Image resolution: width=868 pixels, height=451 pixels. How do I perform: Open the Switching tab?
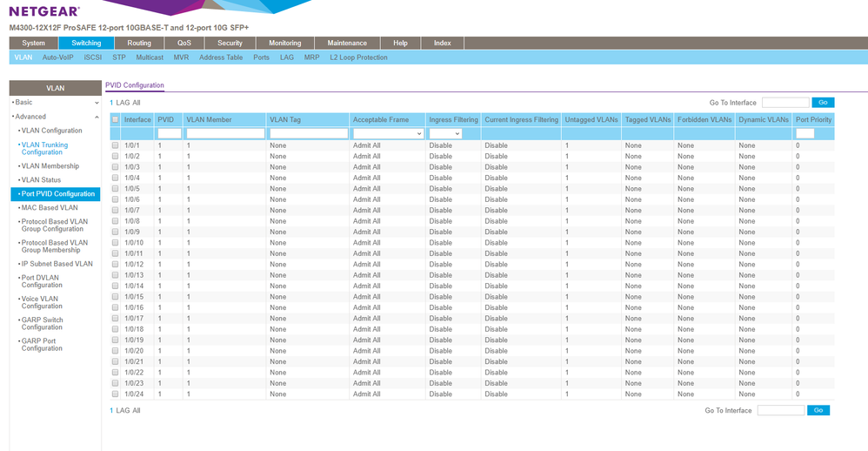click(x=86, y=44)
